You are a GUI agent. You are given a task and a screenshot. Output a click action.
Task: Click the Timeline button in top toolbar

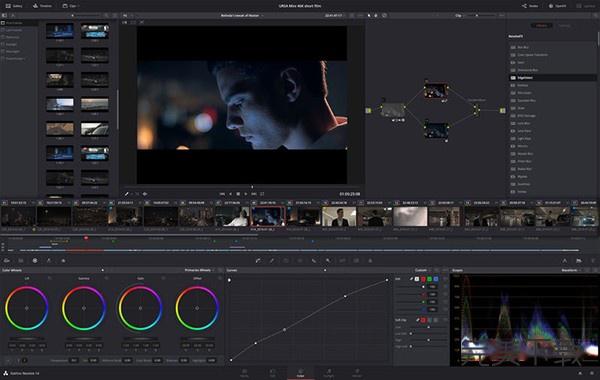tap(42, 6)
